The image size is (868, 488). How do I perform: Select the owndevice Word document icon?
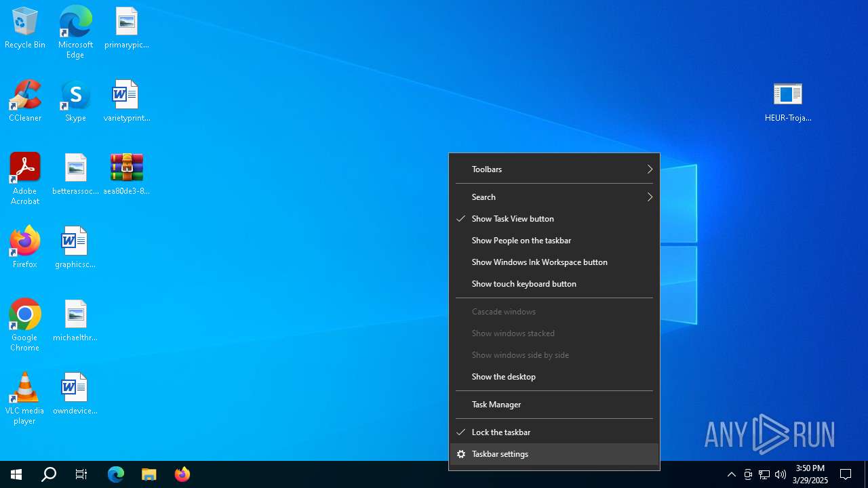pos(75,394)
